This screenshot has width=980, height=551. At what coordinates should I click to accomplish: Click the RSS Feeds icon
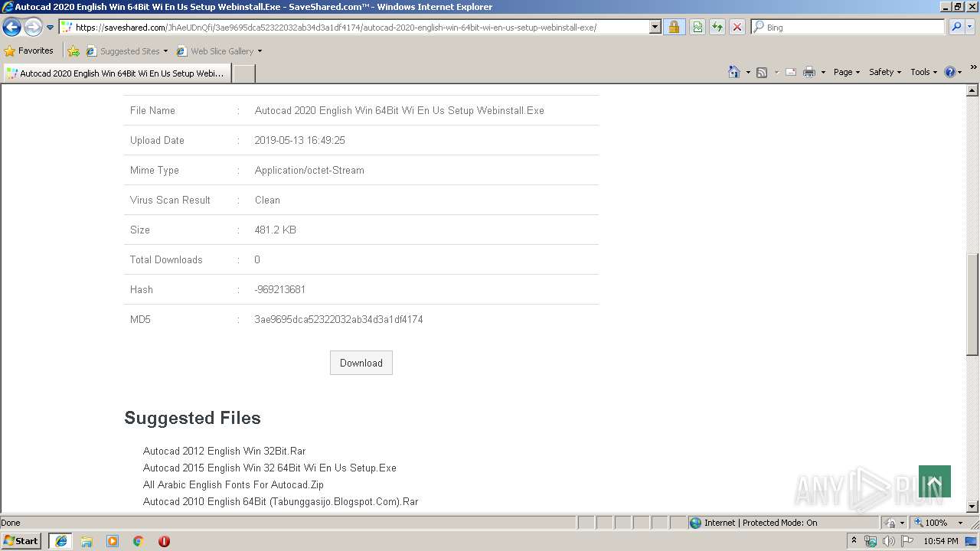tap(762, 72)
